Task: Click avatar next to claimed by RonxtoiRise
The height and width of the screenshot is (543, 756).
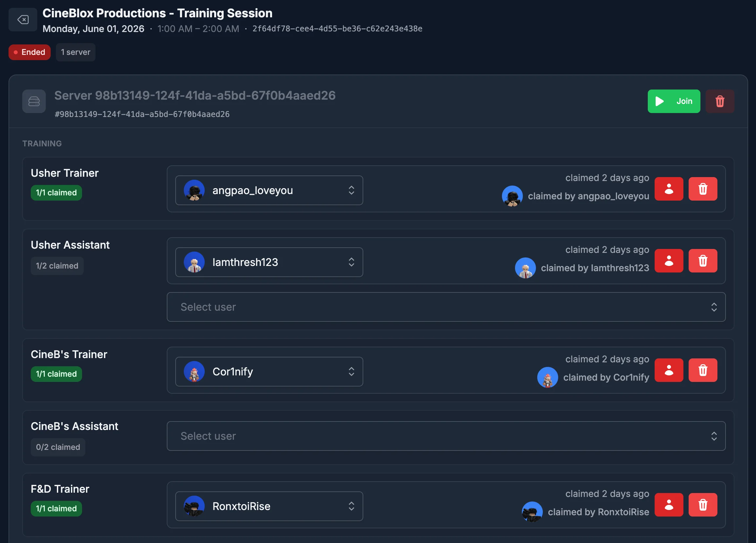Action: click(x=532, y=512)
